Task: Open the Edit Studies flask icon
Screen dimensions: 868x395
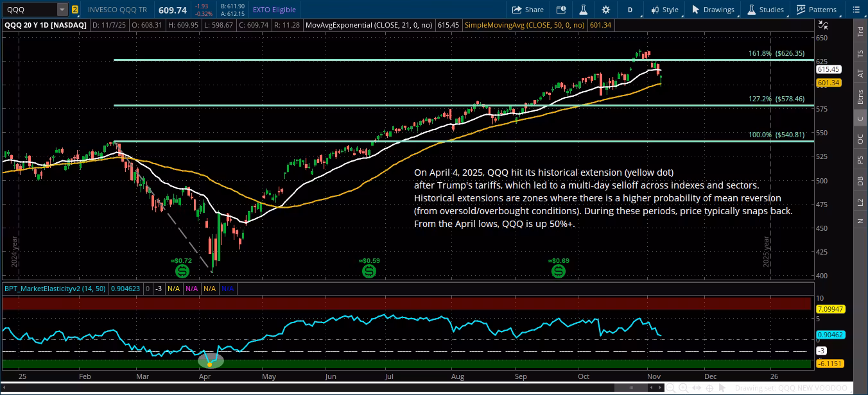Action: (x=583, y=10)
